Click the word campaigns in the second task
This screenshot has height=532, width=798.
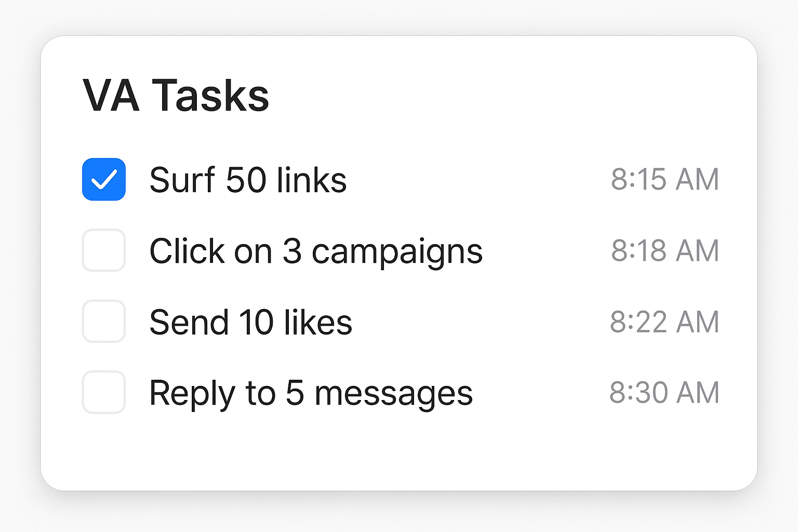pos(397,252)
